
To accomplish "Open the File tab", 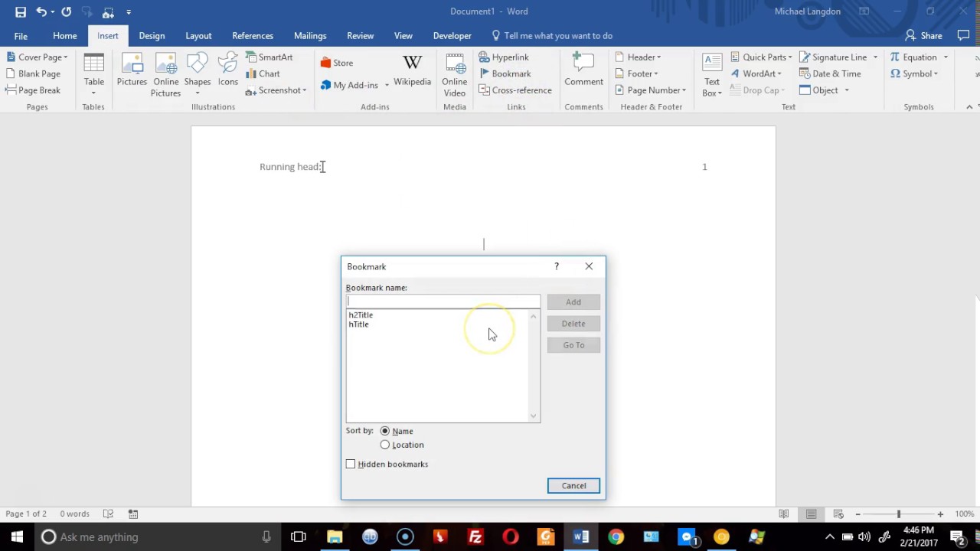I will (x=21, y=36).
